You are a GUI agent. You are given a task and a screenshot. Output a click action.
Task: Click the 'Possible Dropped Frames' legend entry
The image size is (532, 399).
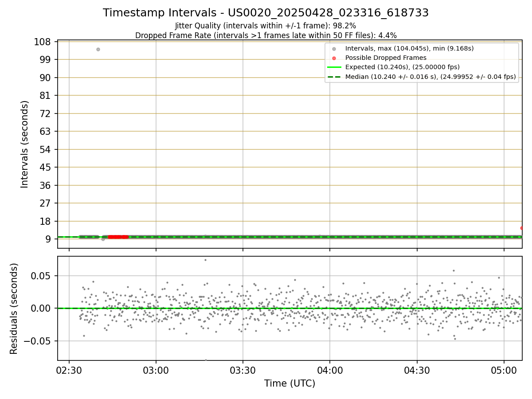[x=386, y=58]
